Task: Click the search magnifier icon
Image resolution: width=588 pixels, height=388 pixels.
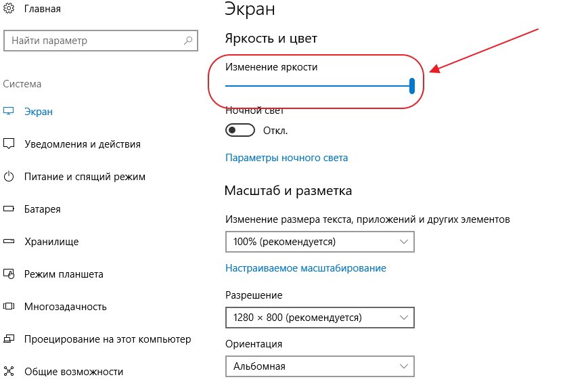Action: pyautogui.click(x=188, y=41)
